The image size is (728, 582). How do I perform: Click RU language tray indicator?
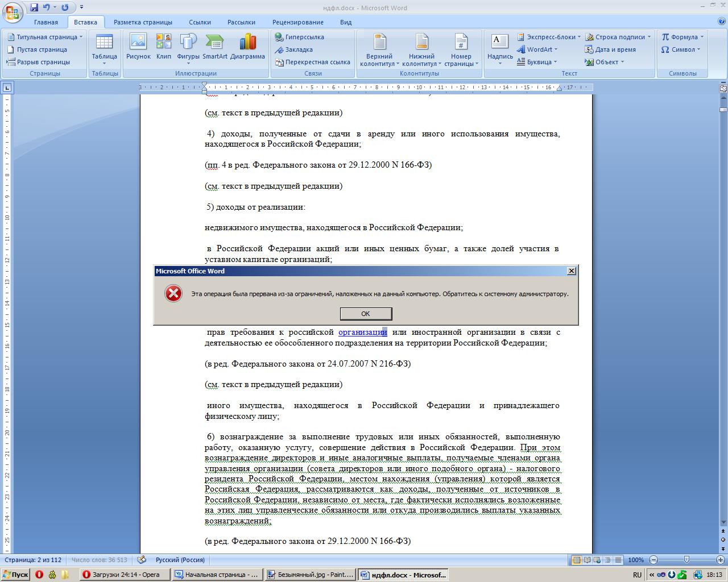(637, 575)
